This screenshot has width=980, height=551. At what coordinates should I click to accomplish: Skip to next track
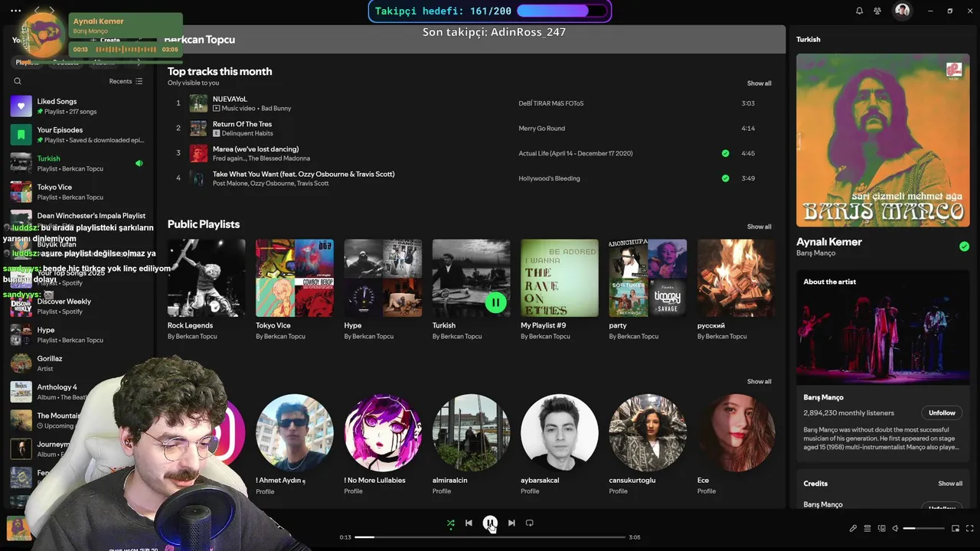coord(511,523)
